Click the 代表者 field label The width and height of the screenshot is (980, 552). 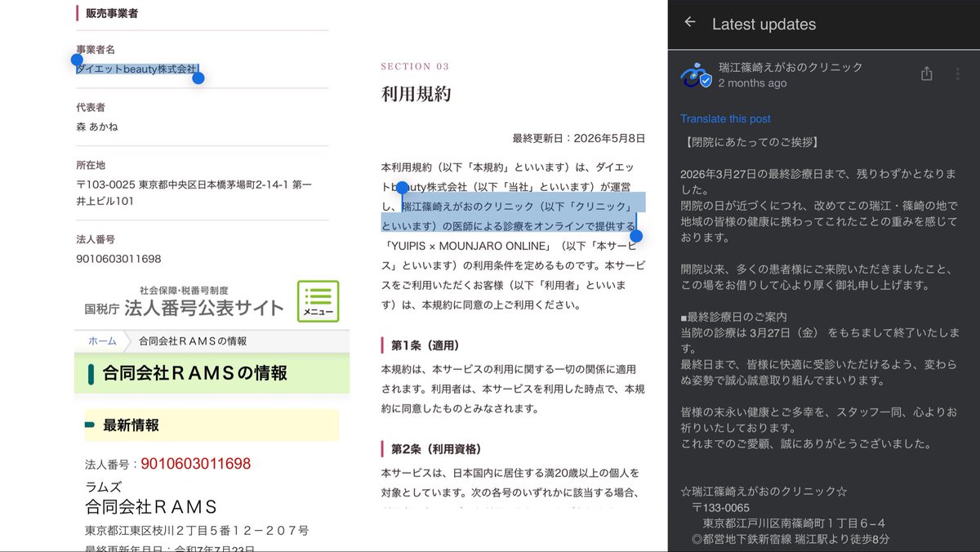pos(91,108)
